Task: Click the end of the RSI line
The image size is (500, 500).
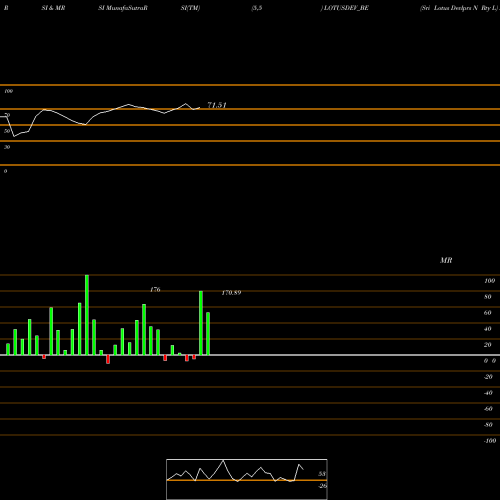Action: pos(200,107)
